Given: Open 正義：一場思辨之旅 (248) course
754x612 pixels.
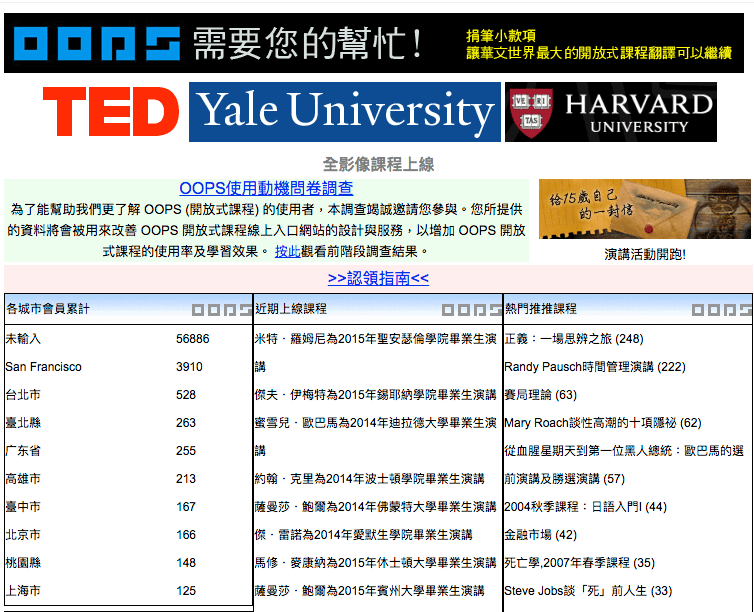Looking at the screenshot, I should [574, 339].
